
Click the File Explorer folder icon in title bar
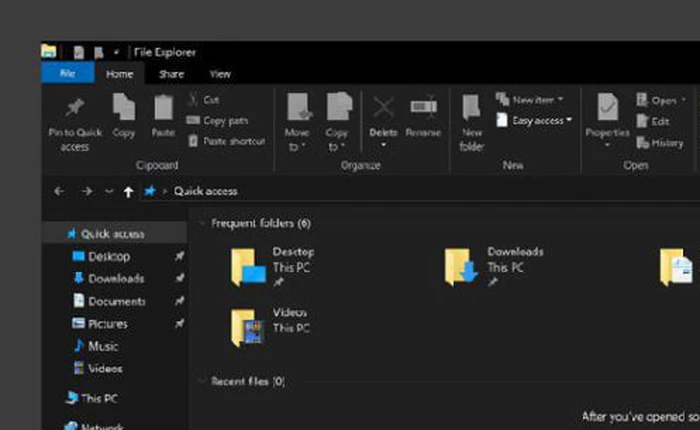point(49,51)
